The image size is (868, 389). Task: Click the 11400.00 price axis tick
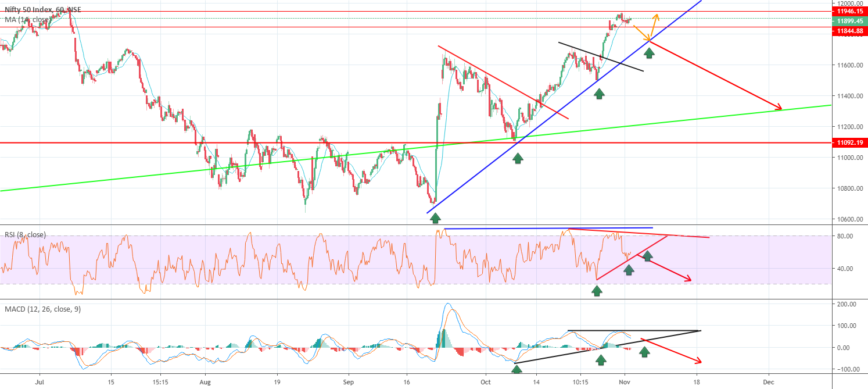pyautogui.click(x=849, y=96)
